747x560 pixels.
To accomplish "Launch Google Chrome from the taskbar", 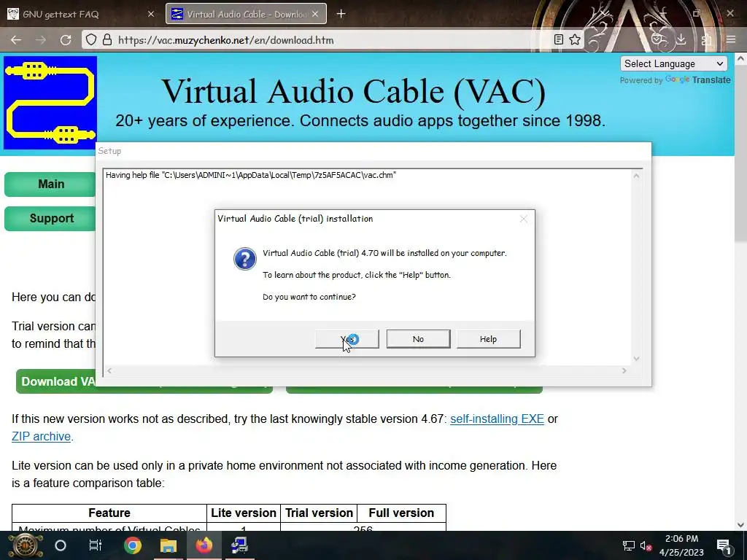I will [x=133, y=545].
